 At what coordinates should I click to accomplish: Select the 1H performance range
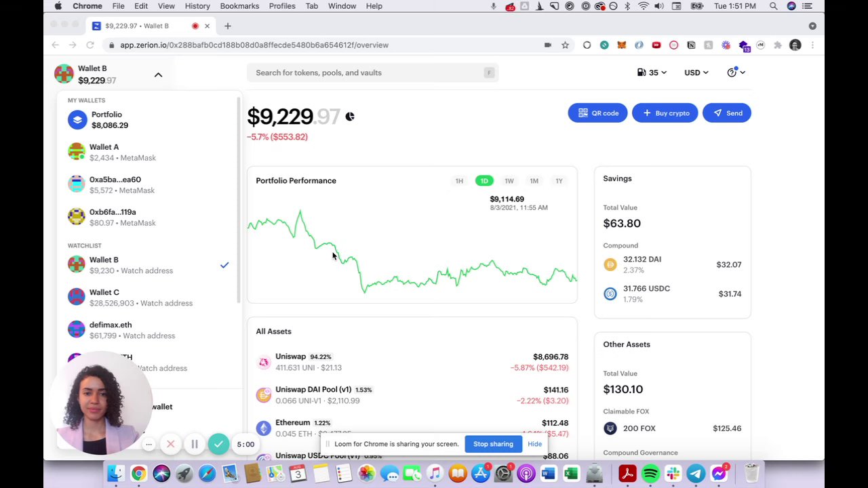(x=459, y=181)
